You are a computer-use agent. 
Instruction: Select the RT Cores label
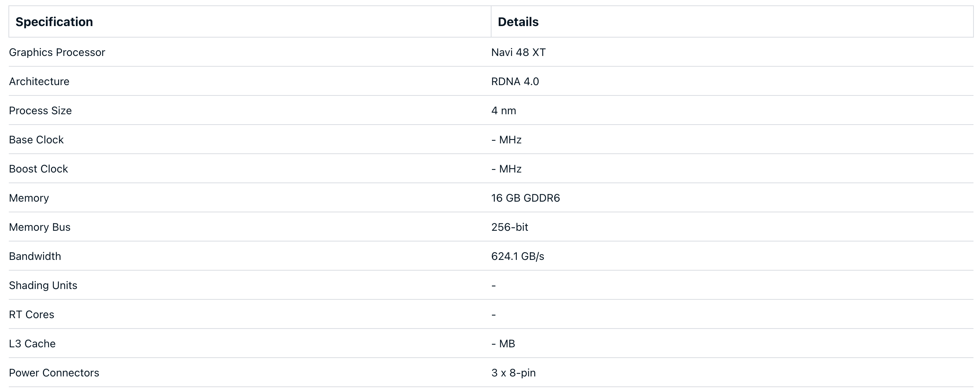coord(31,314)
